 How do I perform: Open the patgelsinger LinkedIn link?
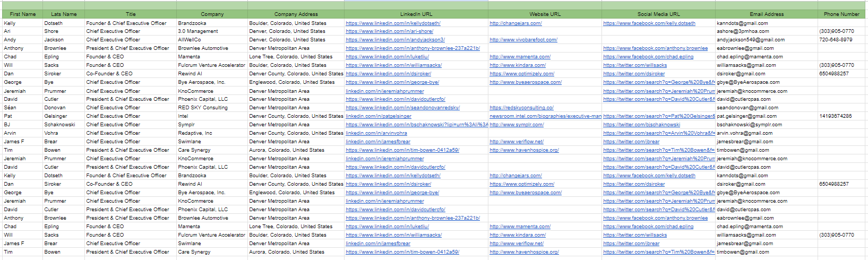point(379,116)
